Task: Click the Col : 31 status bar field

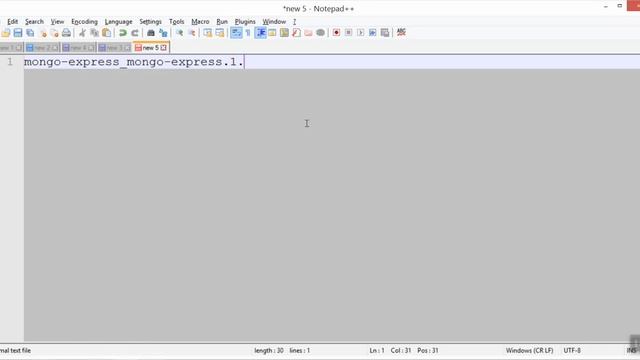Action: pos(401,351)
